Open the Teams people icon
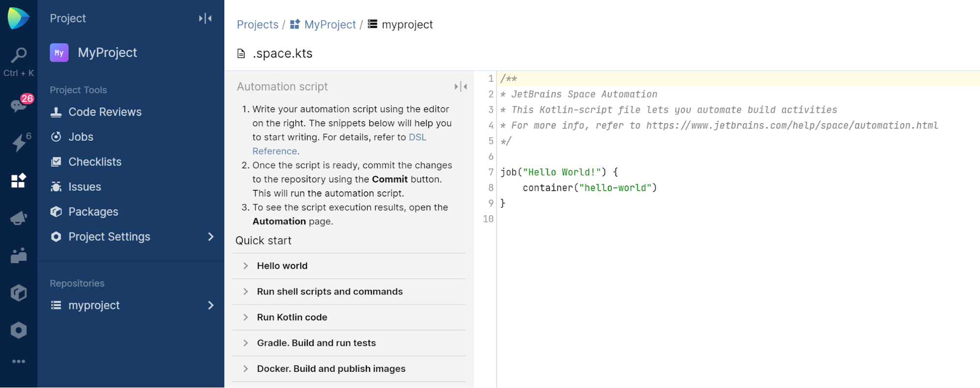Viewport: 980px width, 388px height. tap(19, 256)
